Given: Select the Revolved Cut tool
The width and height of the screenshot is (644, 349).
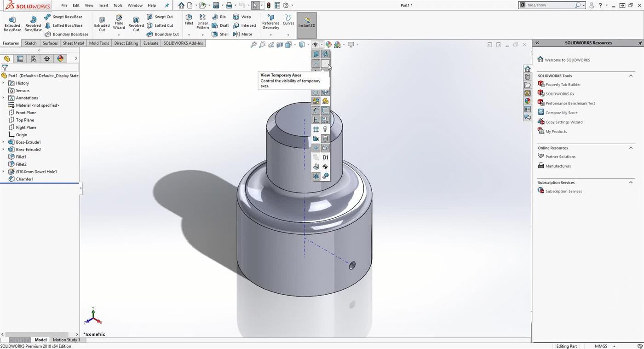Looking at the screenshot, I should coord(136,23).
